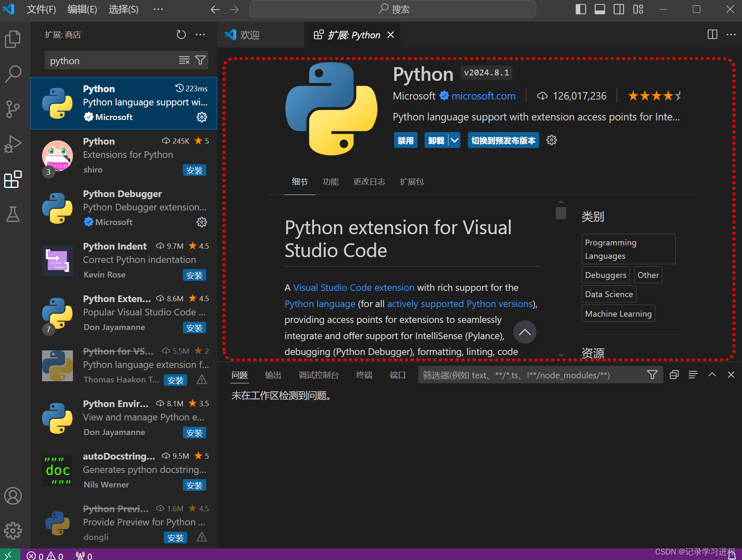The height and width of the screenshot is (560, 742).
Task: Open the Source Control icon
Action: 12,109
